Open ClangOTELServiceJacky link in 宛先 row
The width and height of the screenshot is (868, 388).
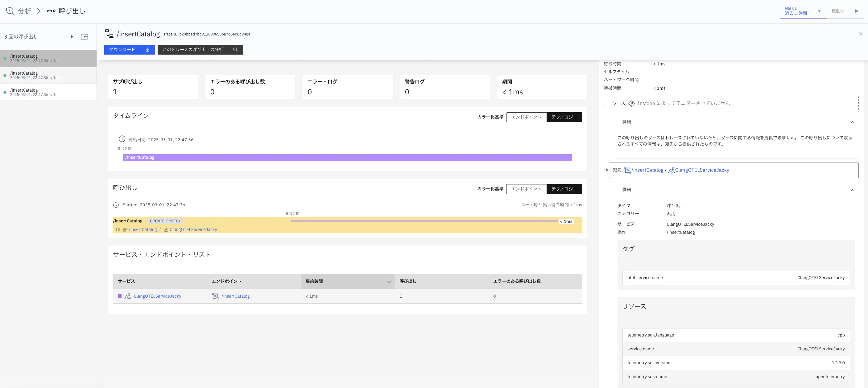coord(702,170)
